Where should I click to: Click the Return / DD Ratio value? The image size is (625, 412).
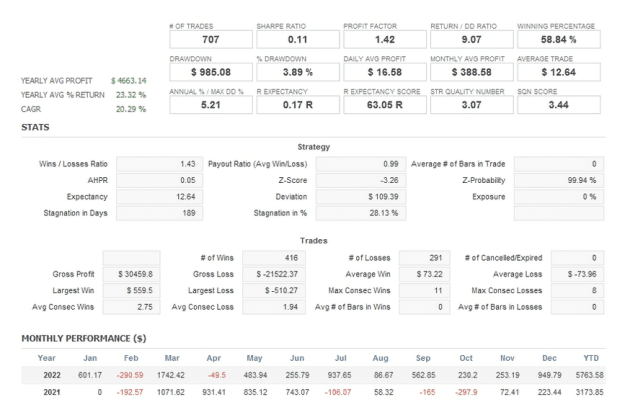click(472, 39)
